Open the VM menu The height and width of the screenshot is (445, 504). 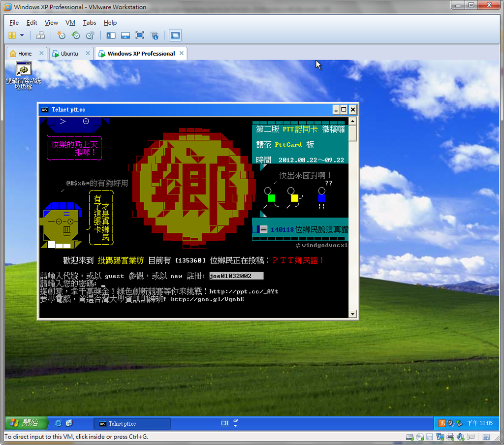70,23
